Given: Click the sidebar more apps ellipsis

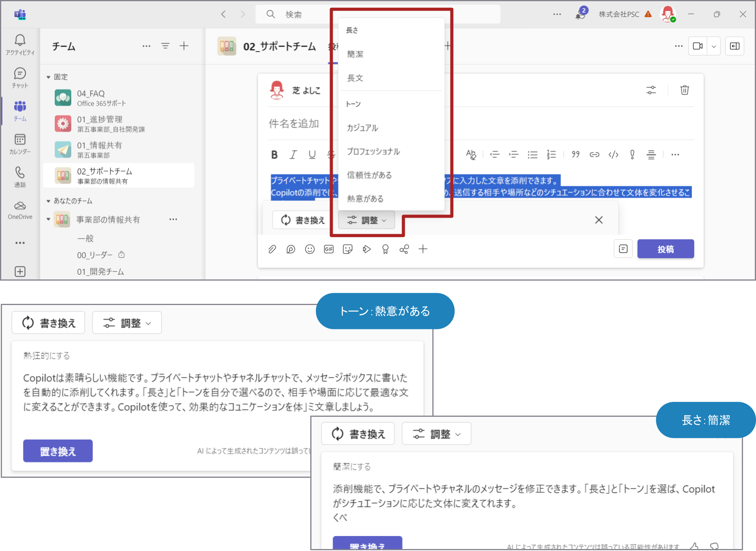Looking at the screenshot, I should pos(20,243).
